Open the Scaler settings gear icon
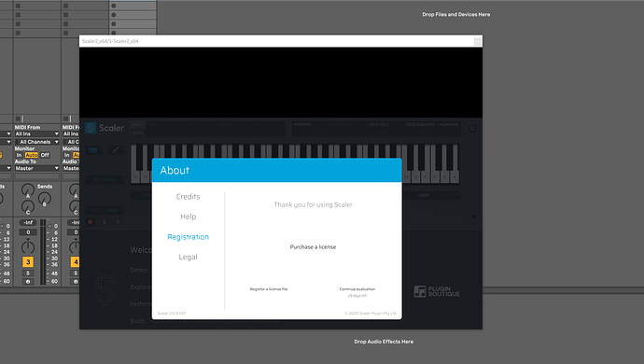This screenshot has height=364, width=644. pos(472,128)
